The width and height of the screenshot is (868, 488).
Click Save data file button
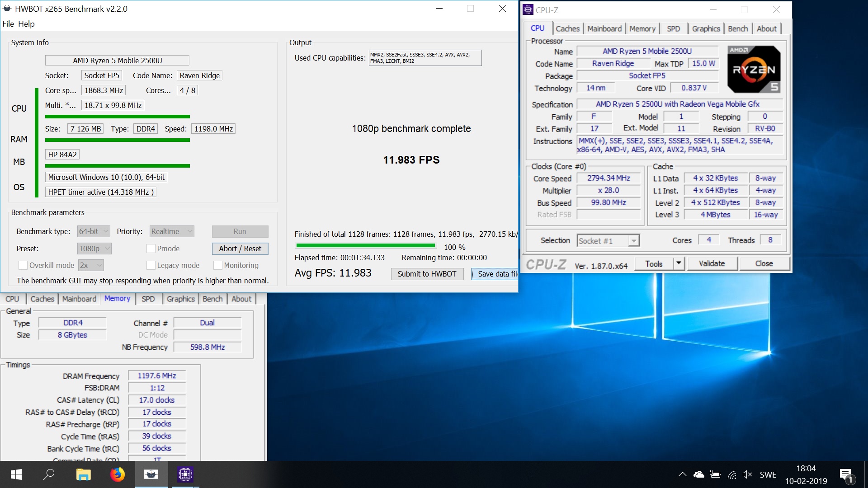pyautogui.click(x=495, y=274)
